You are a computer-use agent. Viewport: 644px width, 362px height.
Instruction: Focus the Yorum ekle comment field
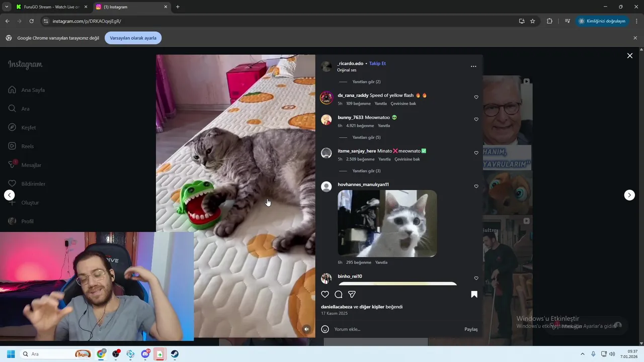397,329
